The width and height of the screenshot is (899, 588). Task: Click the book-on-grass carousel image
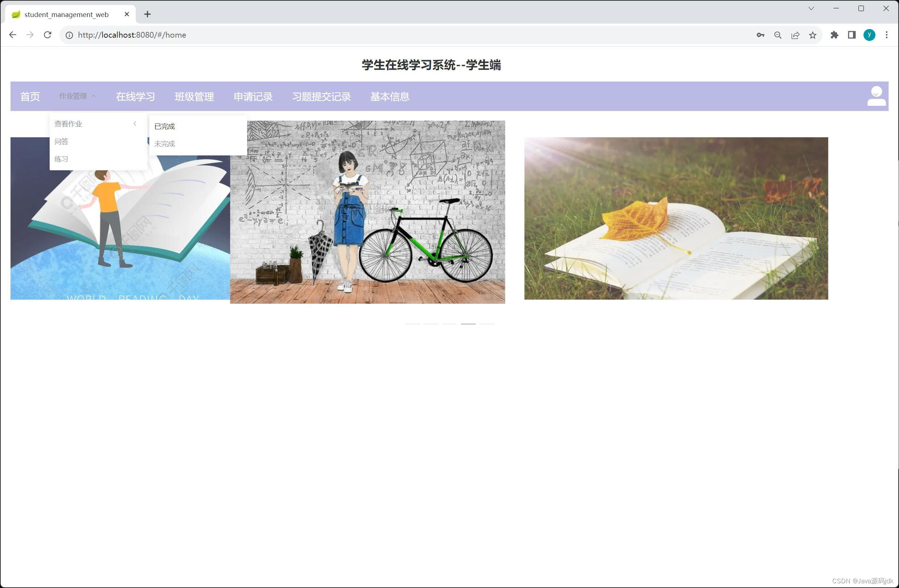click(x=676, y=218)
